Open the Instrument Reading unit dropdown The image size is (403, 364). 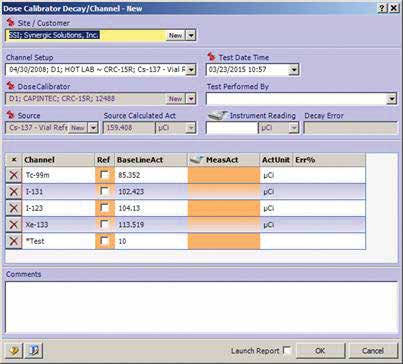click(294, 128)
